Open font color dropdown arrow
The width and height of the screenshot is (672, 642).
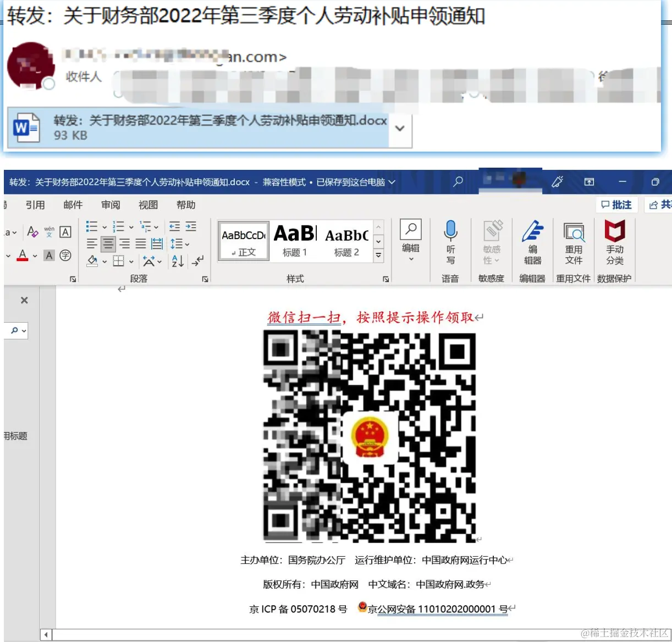click(35, 256)
